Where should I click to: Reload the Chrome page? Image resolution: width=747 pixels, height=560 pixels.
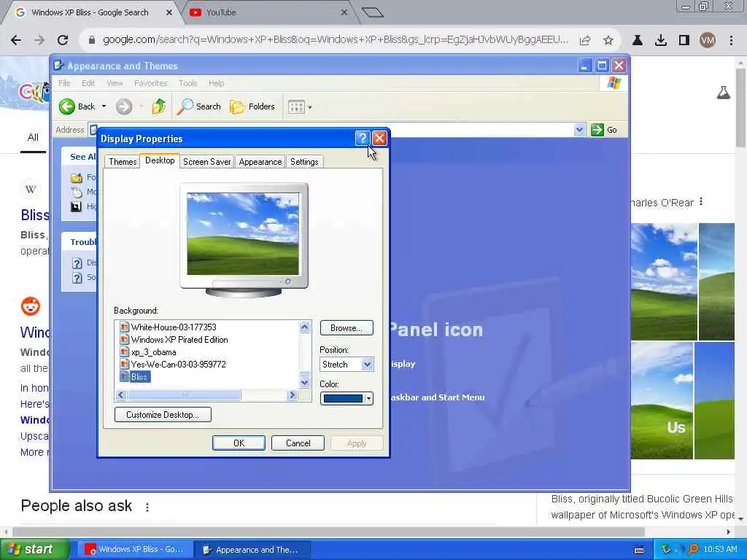(63, 40)
